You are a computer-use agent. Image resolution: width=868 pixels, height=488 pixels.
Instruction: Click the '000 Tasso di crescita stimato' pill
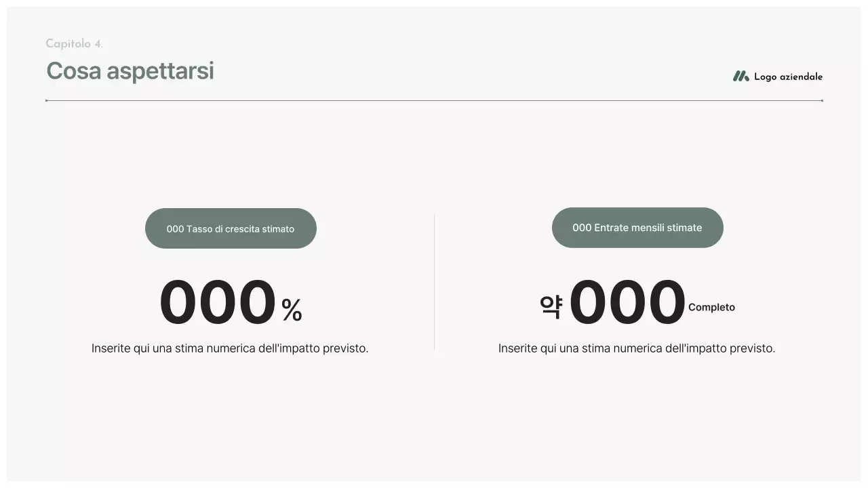pos(231,228)
